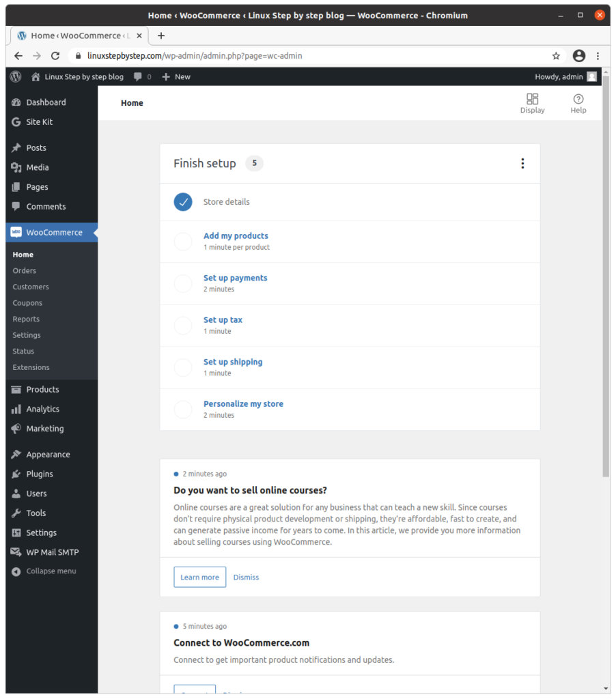Image resolution: width=616 pixels, height=699 pixels.
Task: Expand the New content menu in admin bar
Action: pos(176,76)
